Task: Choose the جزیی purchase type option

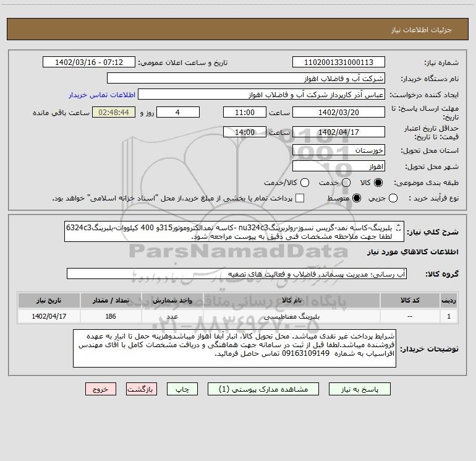Action: coord(393,199)
